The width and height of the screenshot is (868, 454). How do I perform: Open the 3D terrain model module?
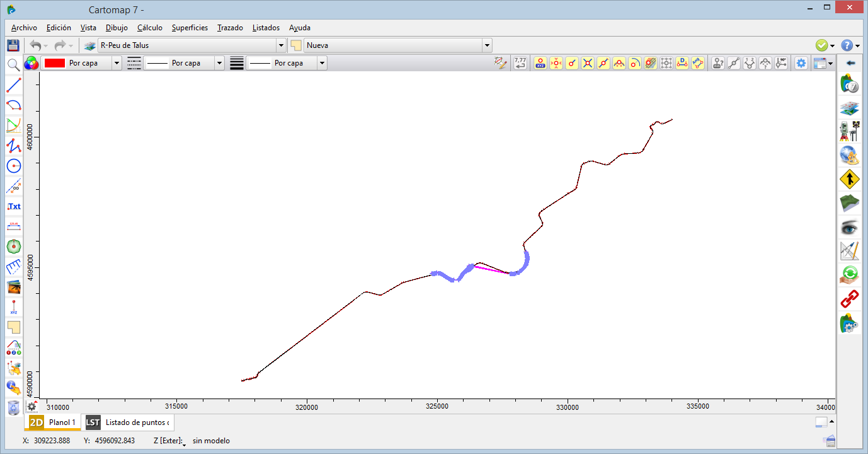pos(850,203)
